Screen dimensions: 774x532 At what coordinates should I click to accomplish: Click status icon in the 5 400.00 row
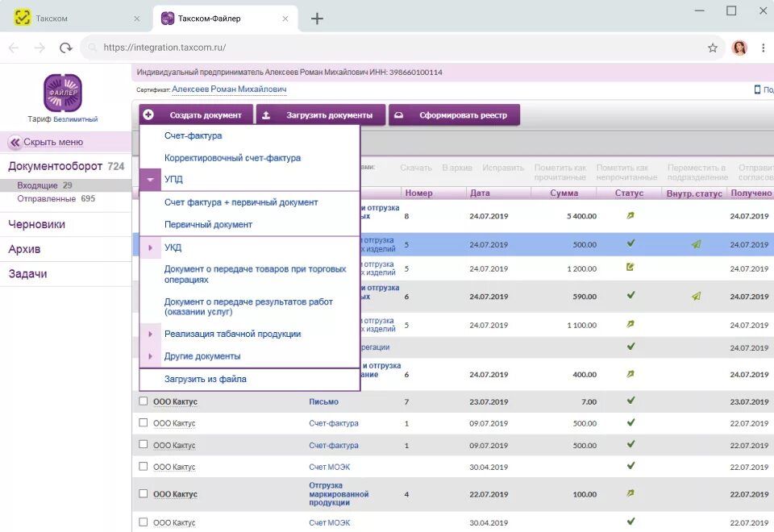click(x=630, y=216)
